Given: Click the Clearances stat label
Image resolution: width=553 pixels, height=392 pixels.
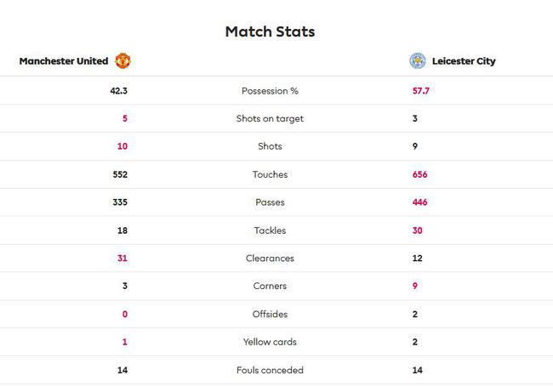Looking at the screenshot, I should [x=270, y=258].
